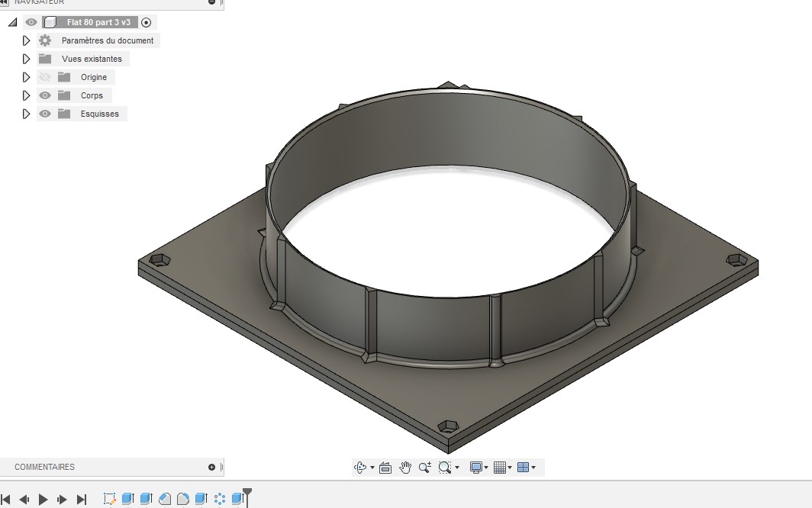The height and width of the screenshot is (508, 812).
Task: Click the Orbit tool icon
Action: click(361, 468)
